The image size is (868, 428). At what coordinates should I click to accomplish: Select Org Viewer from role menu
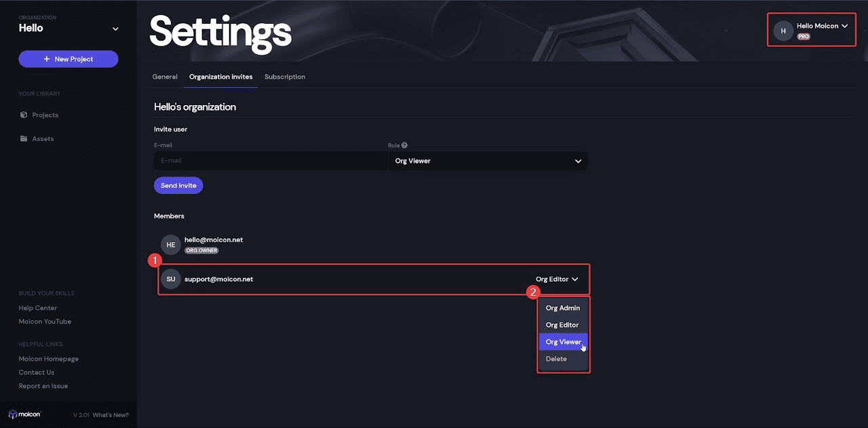[x=563, y=342]
